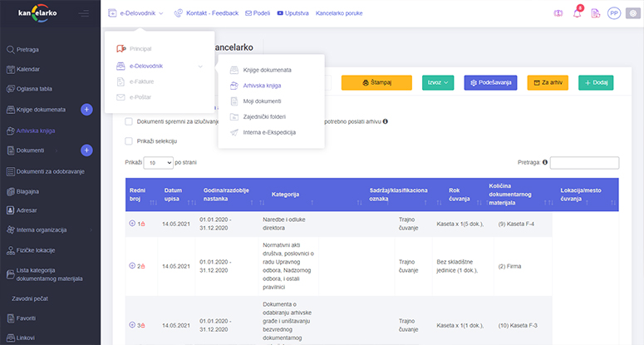
Task: Select Moji dokumenti from submenu
Action: [x=262, y=101]
